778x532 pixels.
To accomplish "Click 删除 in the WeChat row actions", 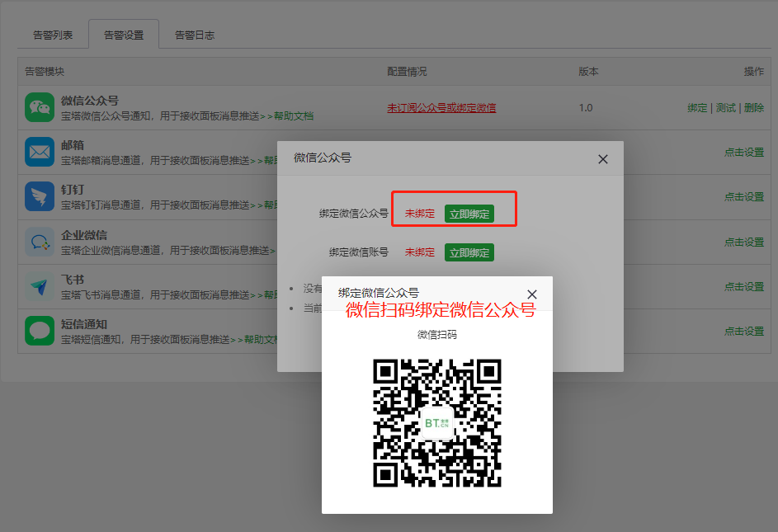I will click(x=754, y=108).
